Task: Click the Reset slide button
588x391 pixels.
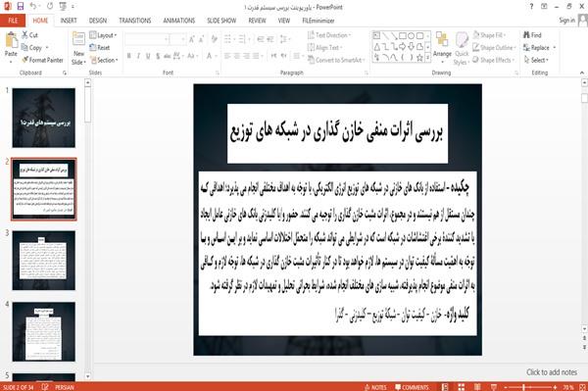Action: [100, 48]
